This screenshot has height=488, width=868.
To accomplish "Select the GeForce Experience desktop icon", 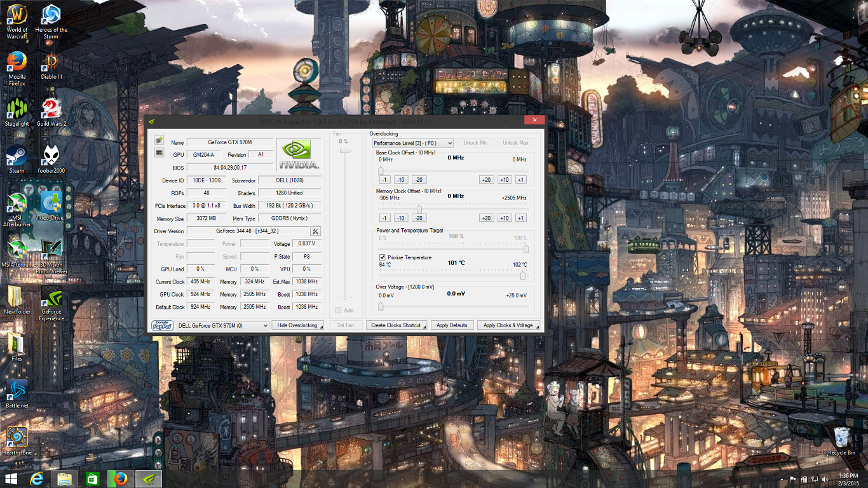I will [x=51, y=304].
